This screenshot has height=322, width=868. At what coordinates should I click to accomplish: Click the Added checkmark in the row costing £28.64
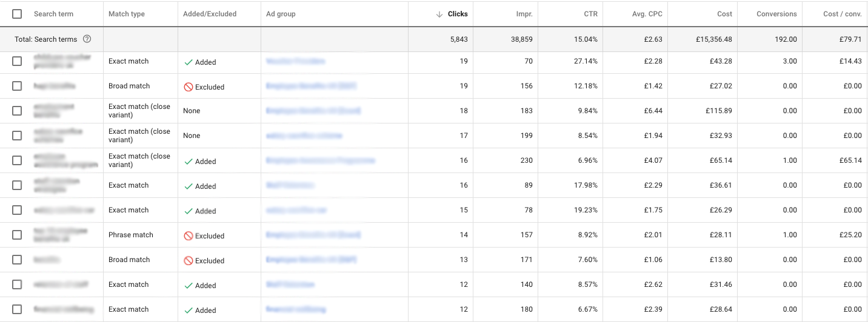[x=189, y=310]
